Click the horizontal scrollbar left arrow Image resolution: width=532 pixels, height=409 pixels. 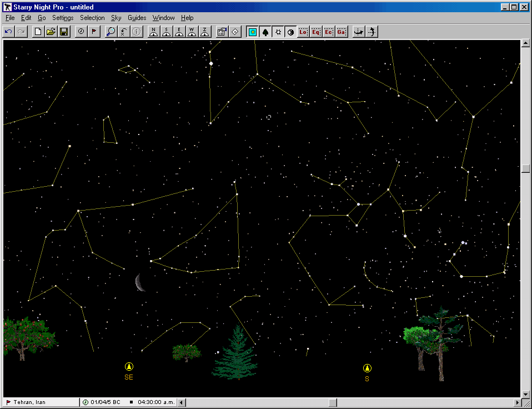[x=182, y=402]
